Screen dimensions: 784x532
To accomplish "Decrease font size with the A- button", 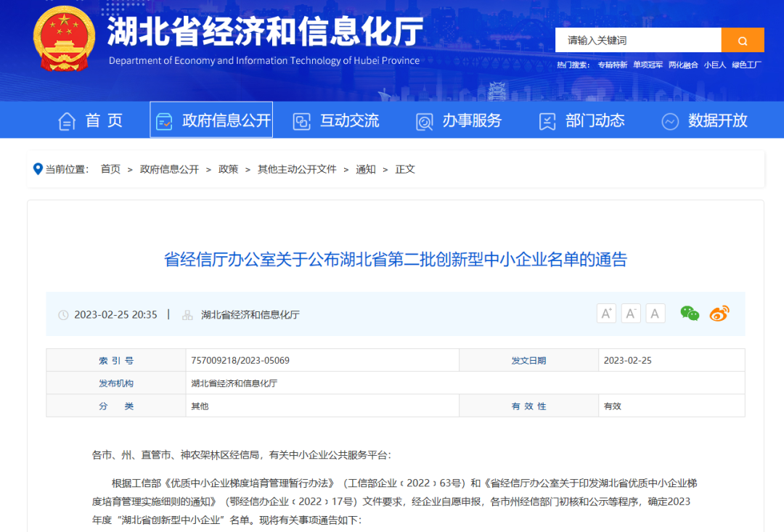I will [631, 314].
